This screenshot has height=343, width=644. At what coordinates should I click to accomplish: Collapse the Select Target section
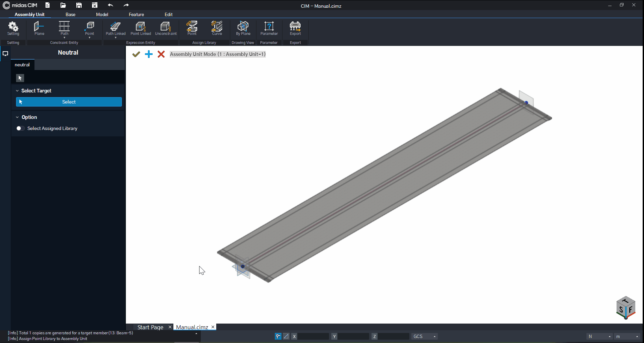click(17, 91)
